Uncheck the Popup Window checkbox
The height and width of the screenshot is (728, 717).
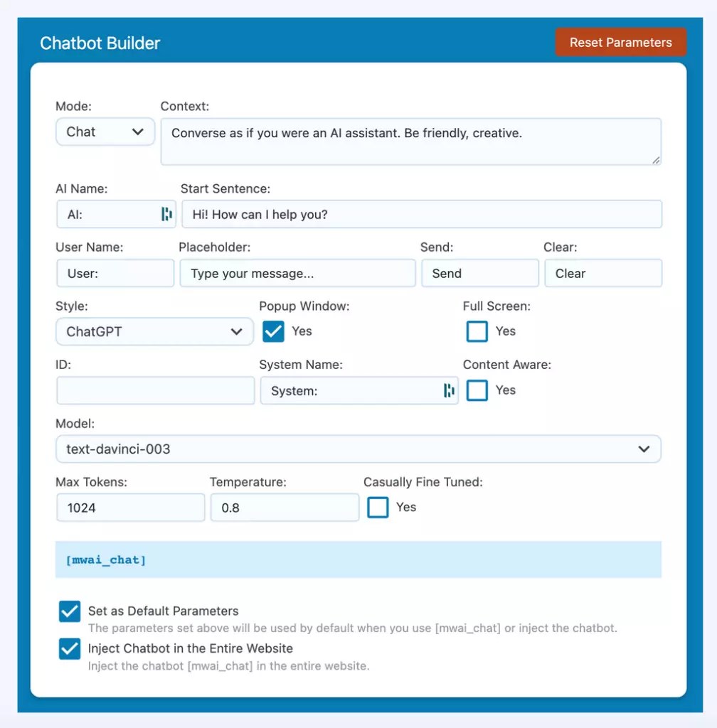[x=273, y=331]
